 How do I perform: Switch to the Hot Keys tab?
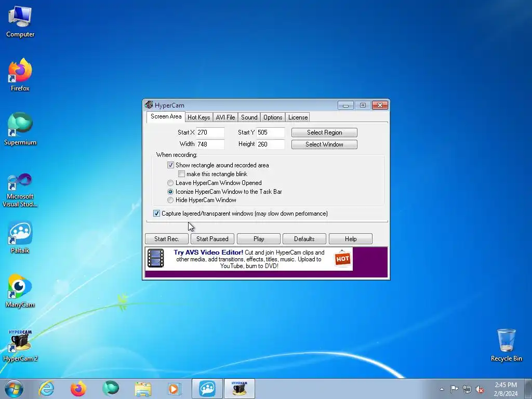point(199,117)
